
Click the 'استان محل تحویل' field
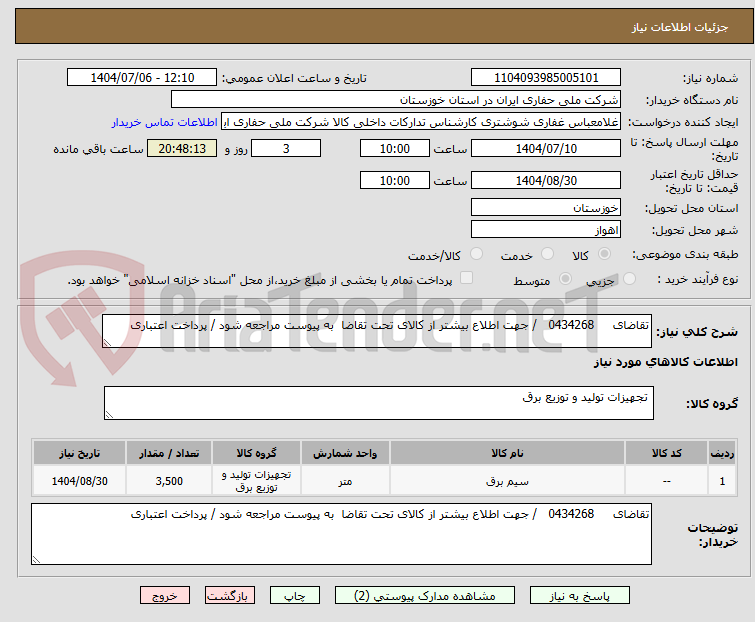coord(546,208)
